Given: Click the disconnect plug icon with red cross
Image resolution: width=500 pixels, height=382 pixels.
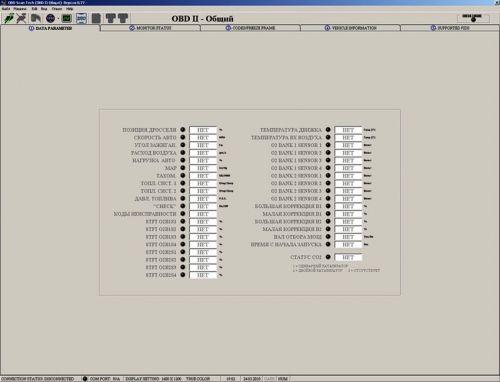Looking at the screenshot, I should (21, 18).
